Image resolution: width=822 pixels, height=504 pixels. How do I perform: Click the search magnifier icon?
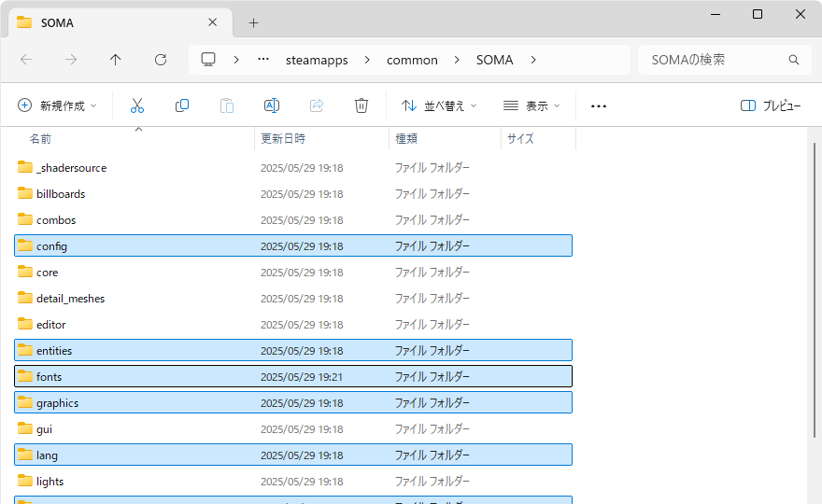pos(794,60)
